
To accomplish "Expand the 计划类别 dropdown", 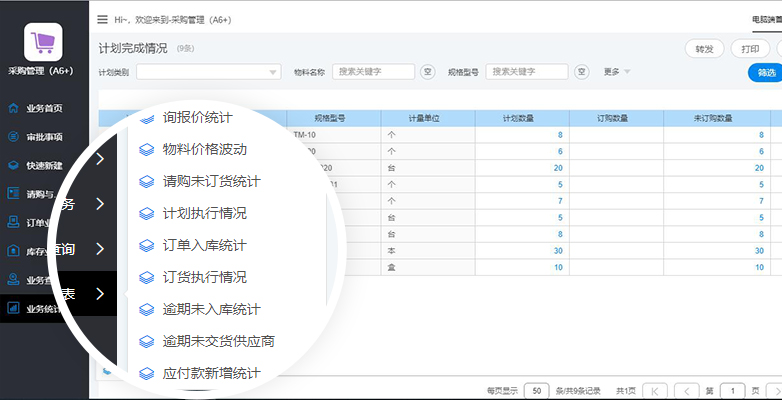I will coord(209,72).
